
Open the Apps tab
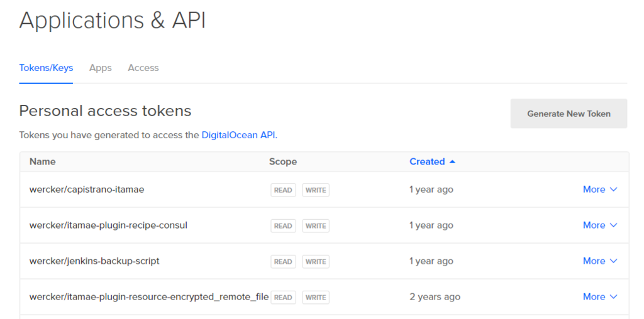(x=101, y=68)
